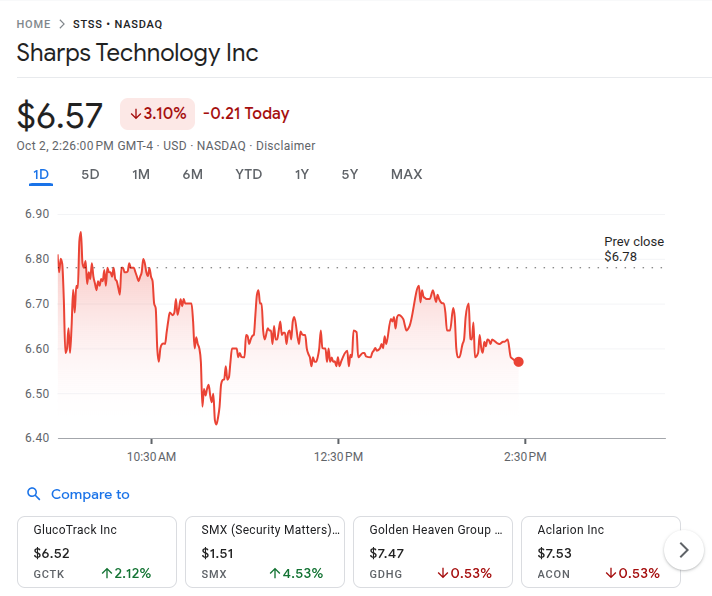712x596 pixels.
Task: Switch to the YTD tab
Action: (x=248, y=174)
